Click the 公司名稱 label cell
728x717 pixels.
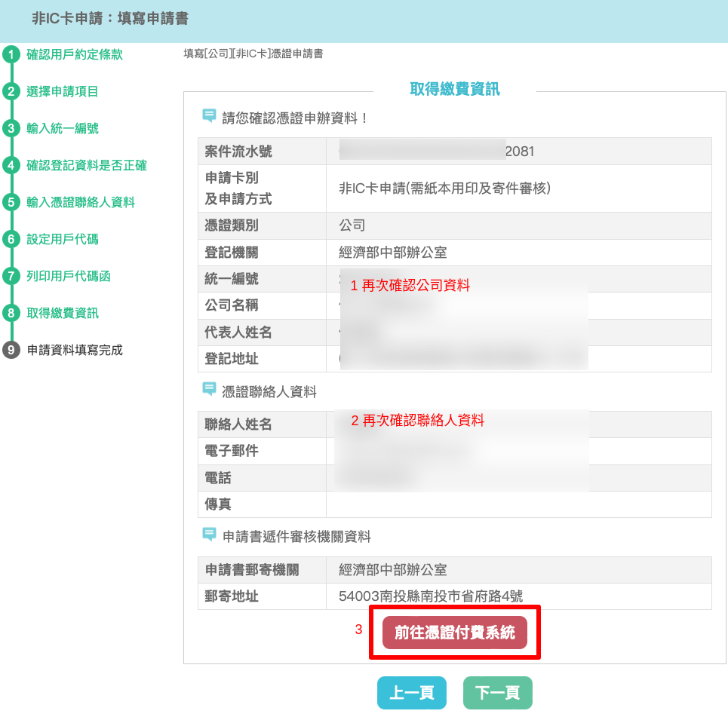point(262,305)
